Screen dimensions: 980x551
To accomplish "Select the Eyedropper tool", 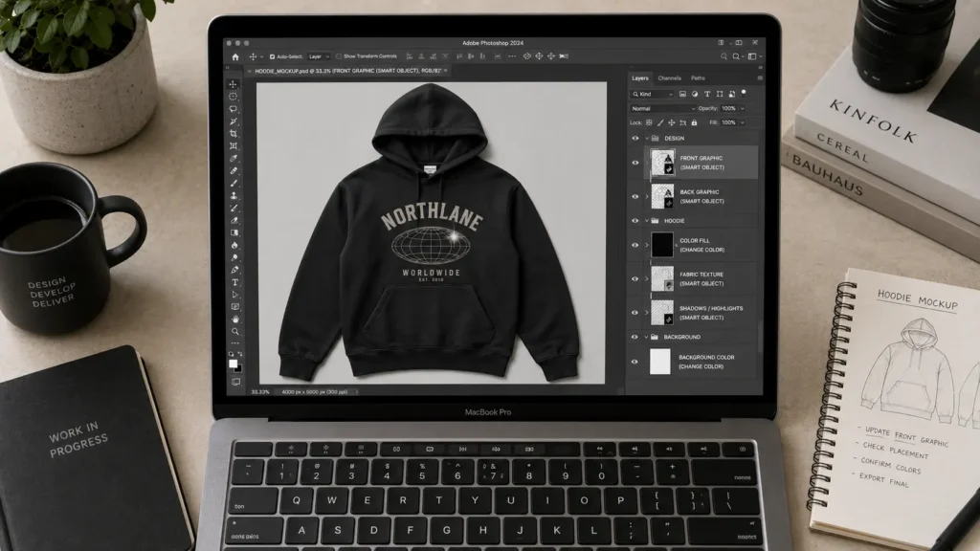I will pos(234,158).
